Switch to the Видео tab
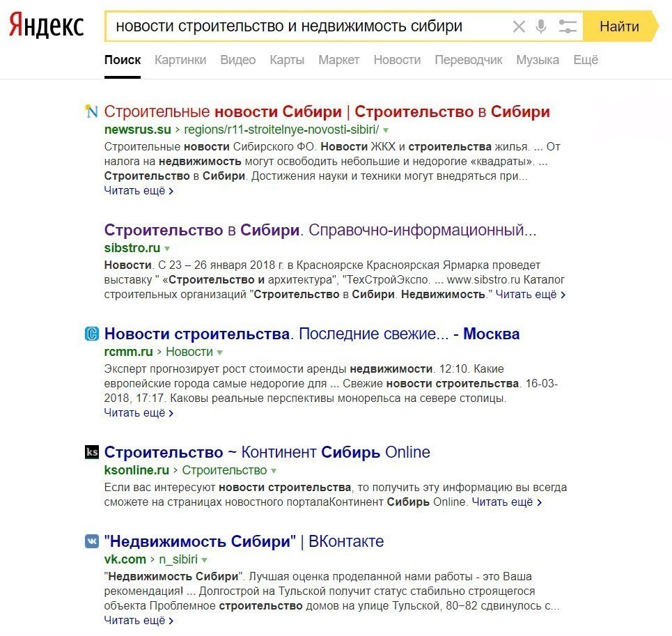Viewport: 672px width, 636px height. click(x=238, y=60)
